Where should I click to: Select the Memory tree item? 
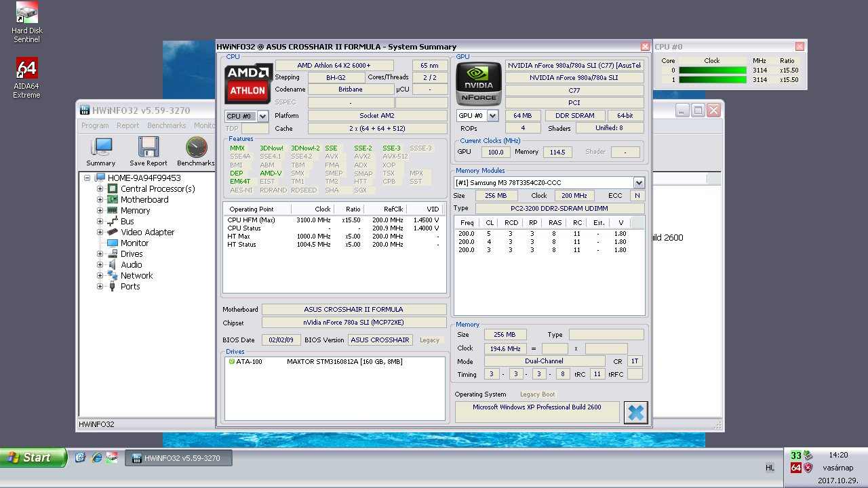coord(135,210)
